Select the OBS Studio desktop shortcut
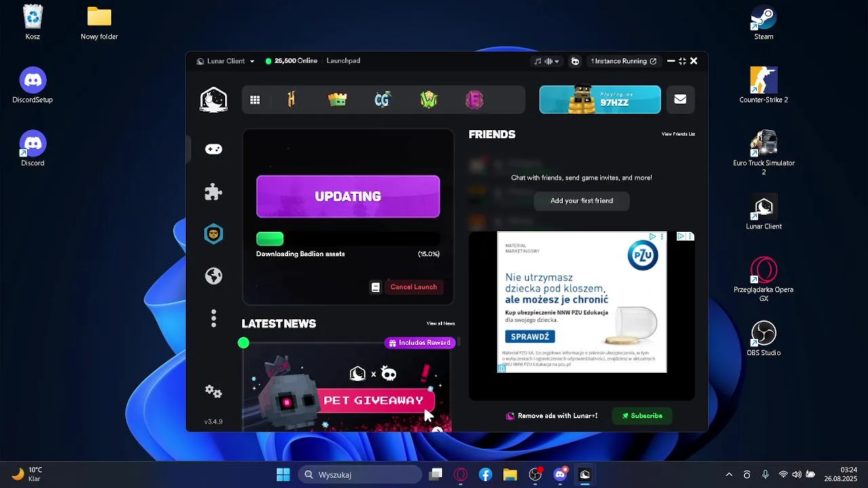 [x=764, y=338]
